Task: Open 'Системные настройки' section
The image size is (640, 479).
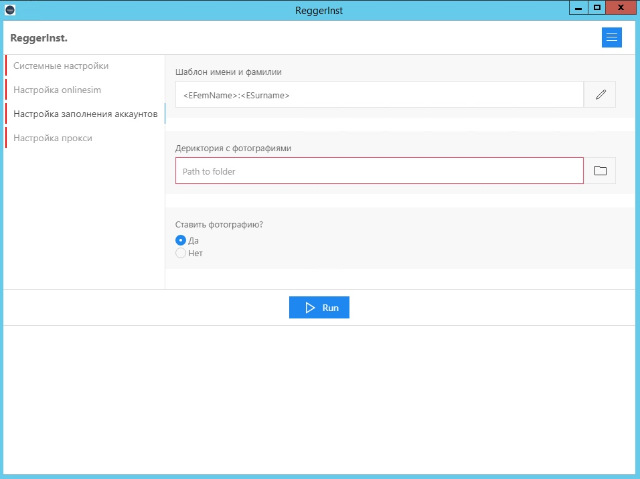Action: tap(61, 66)
